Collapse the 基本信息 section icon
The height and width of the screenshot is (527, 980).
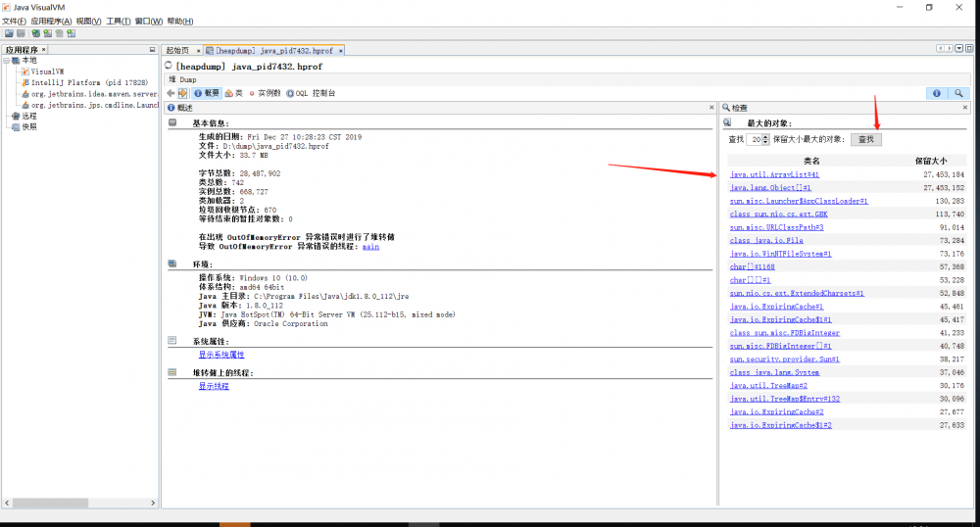(172, 123)
